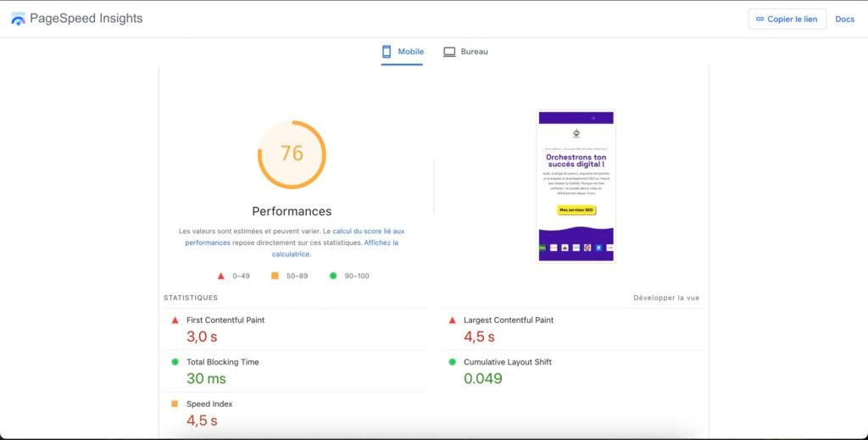Click the performance score gauge showing 76
Viewport: 868px width, 440px height.
pyautogui.click(x=292, y=154)
